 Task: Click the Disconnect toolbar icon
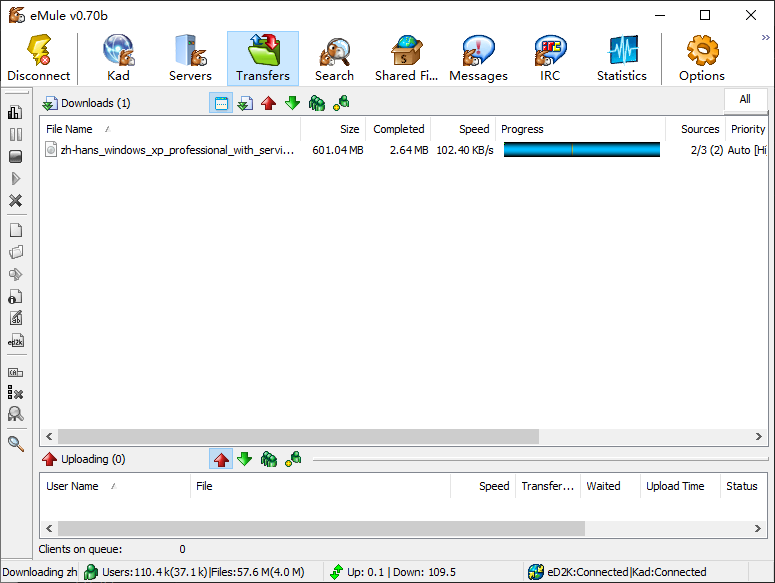click(x=39, y=59)
